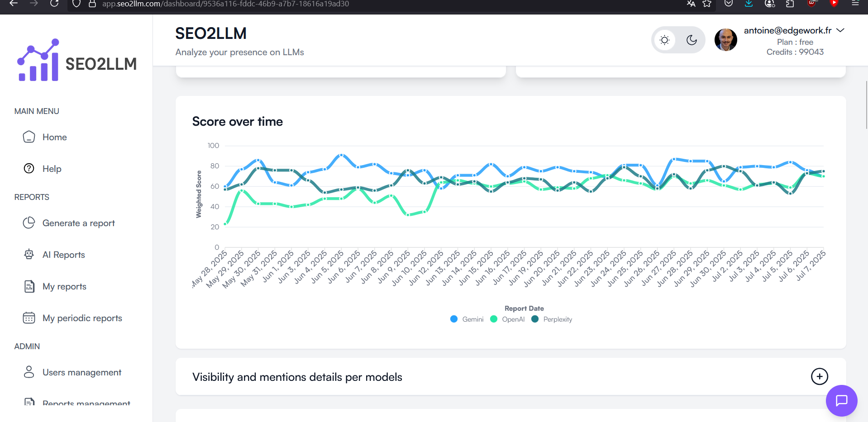This screenshot has height=422, width=868.
Task: Click the My periodic reports calendar icon
Action: pos(29,318)
